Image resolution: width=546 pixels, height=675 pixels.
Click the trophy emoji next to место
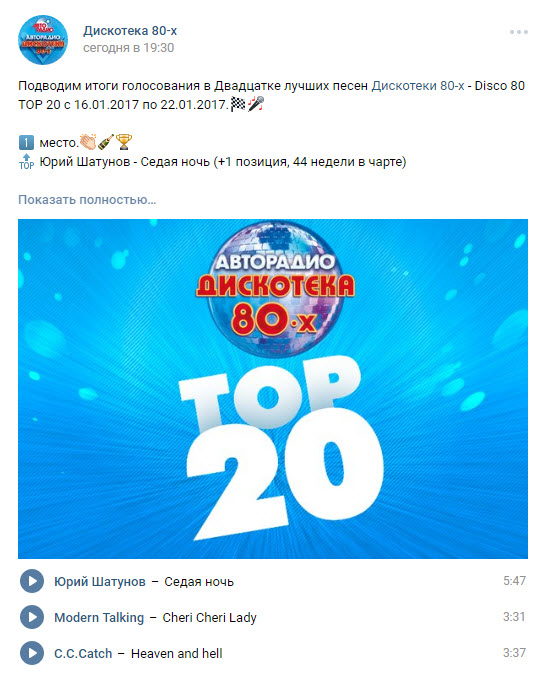tap(124, 142)
